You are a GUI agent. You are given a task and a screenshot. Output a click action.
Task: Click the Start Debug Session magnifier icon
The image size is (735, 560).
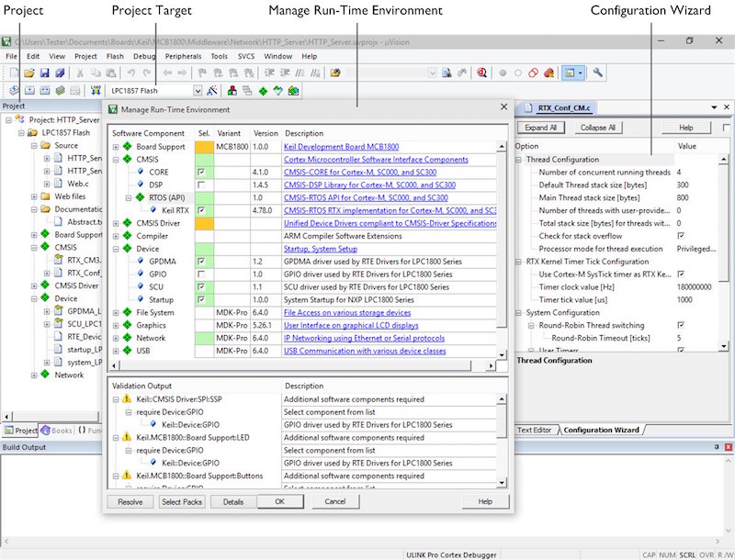[x=481, y=73]
